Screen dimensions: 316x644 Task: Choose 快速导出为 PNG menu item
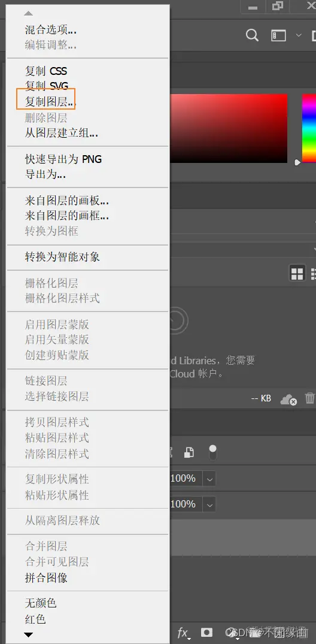[x=63, y=159]
